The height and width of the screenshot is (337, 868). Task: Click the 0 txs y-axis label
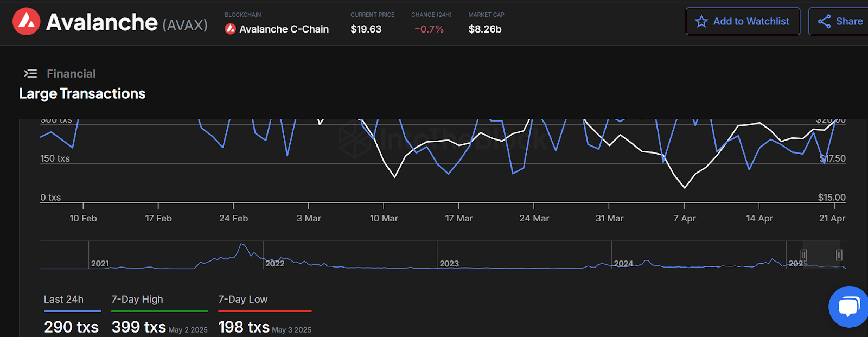[x=50, y=198]
